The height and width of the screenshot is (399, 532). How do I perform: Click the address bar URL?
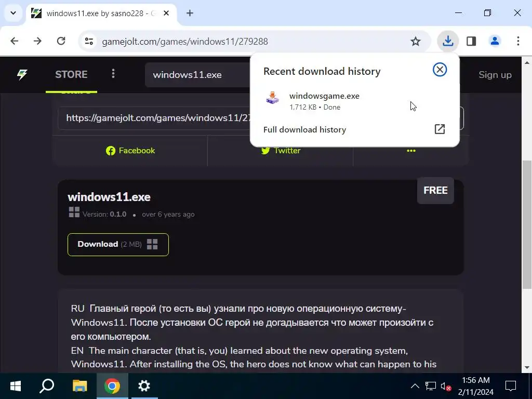tap(185, 42)
